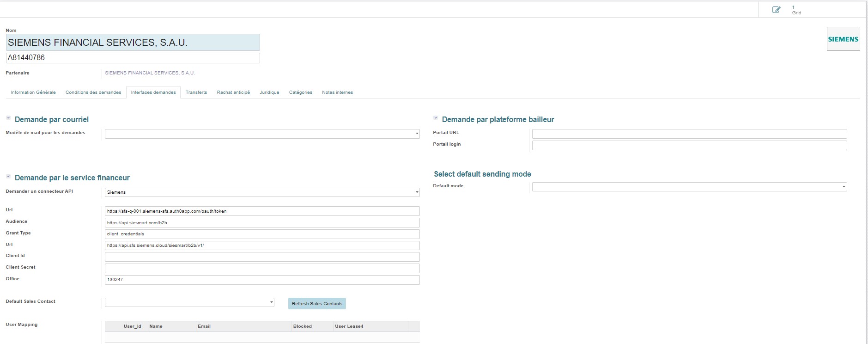The height and width of the screenshot is (344, 868).
Task: Open the Default mode dropdown
Action: click(689, 187)
